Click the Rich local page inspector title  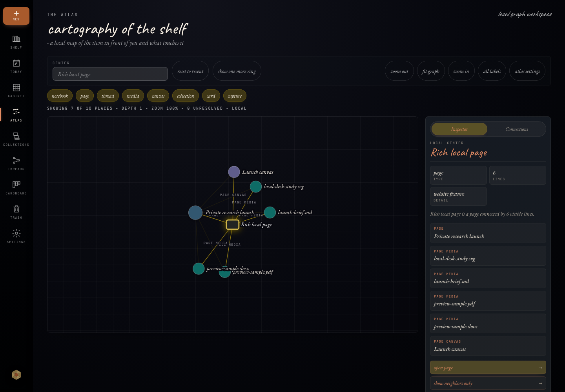pyautogui.click(x=459, y=152)
